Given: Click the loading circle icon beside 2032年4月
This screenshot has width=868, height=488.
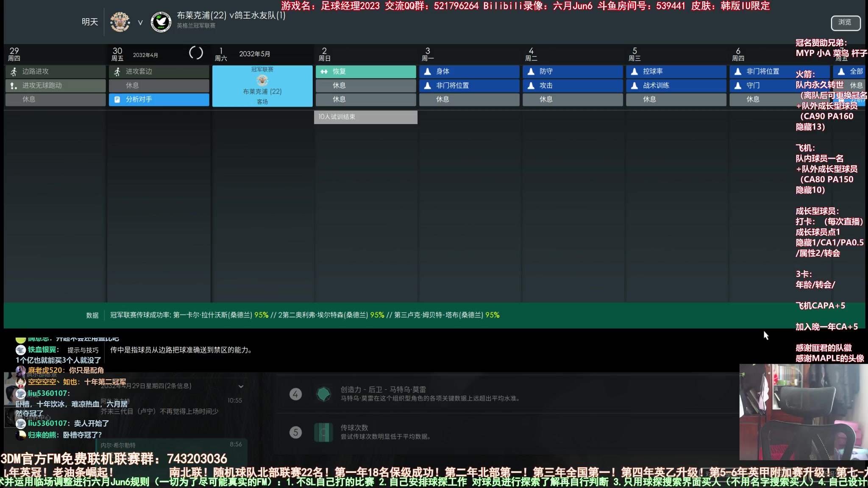Looking at the screenshot, I should click(x=196, y=53).
